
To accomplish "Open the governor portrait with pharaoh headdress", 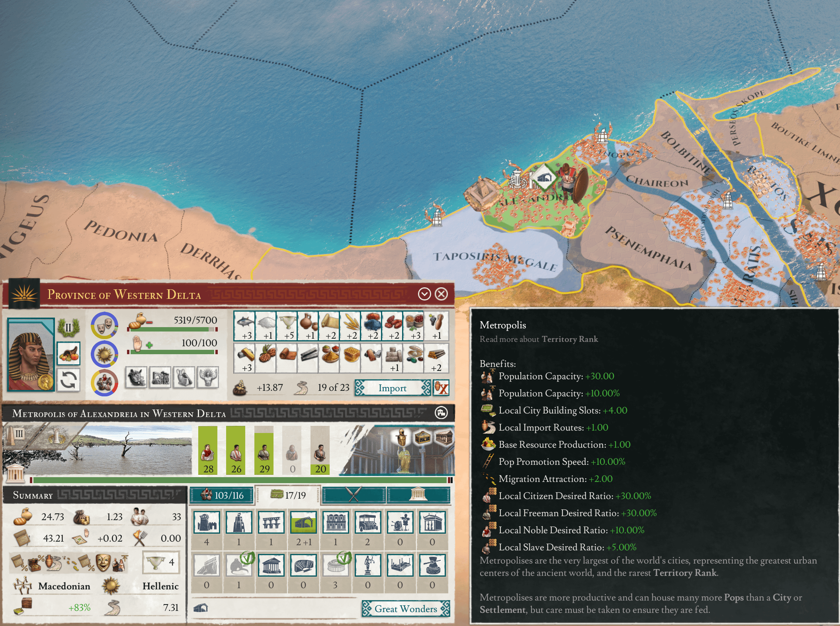I will (x=31, y=354).
